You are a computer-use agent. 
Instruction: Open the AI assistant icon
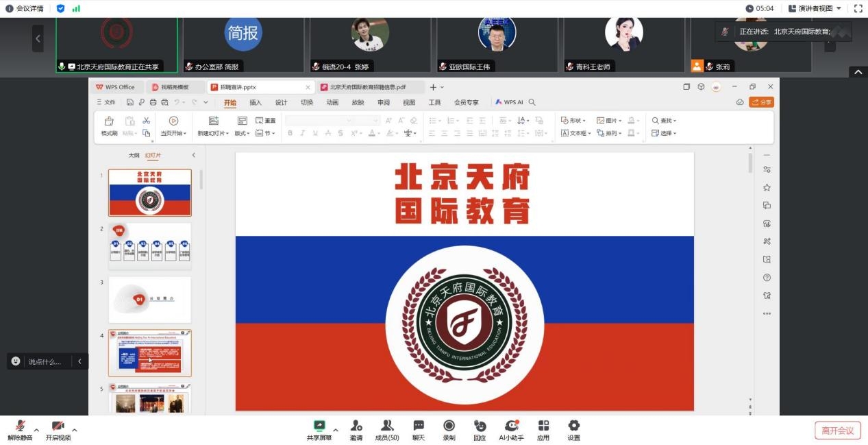511,426
